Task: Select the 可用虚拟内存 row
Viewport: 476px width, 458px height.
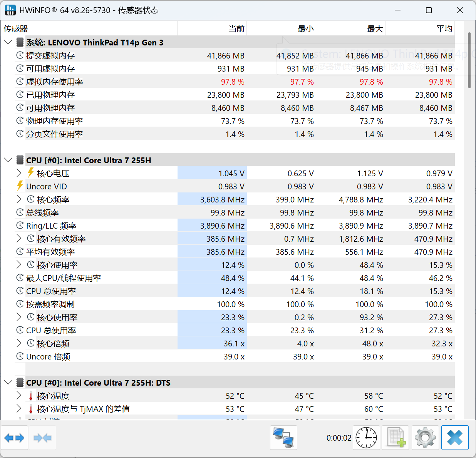Action: tap(235, 69)
